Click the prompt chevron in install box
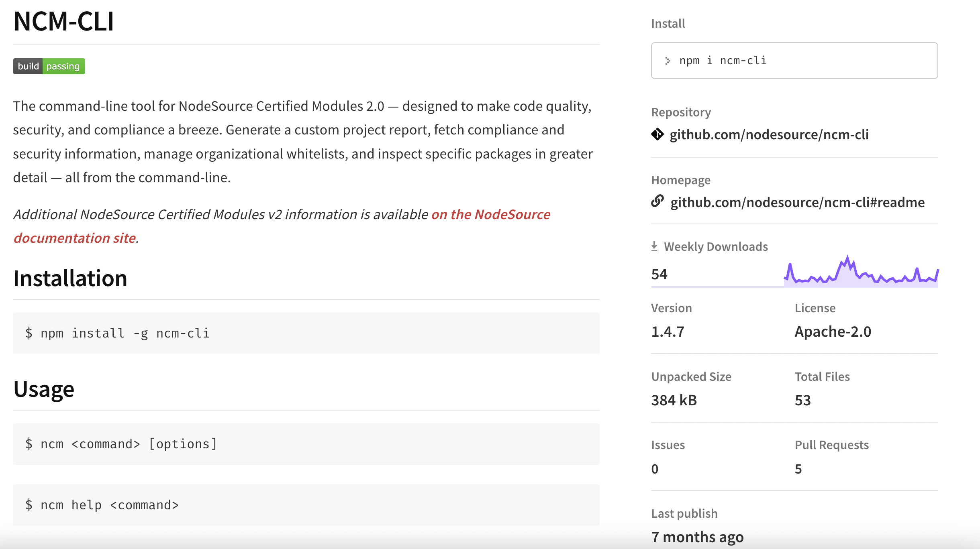The width and height of the screenshot is (980, 549). [668, 61]
